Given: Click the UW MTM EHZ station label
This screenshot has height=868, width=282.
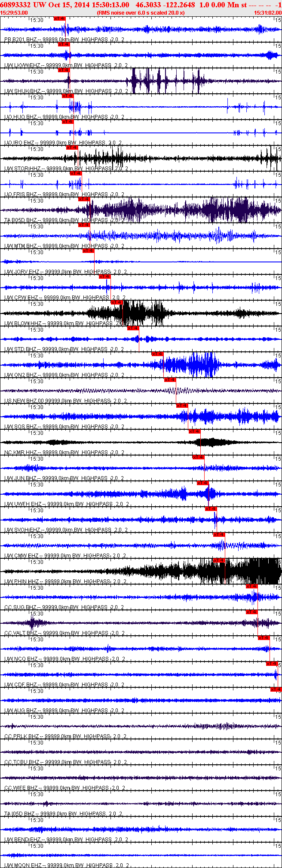Looking at the screenshot, I should coord(20,246).
